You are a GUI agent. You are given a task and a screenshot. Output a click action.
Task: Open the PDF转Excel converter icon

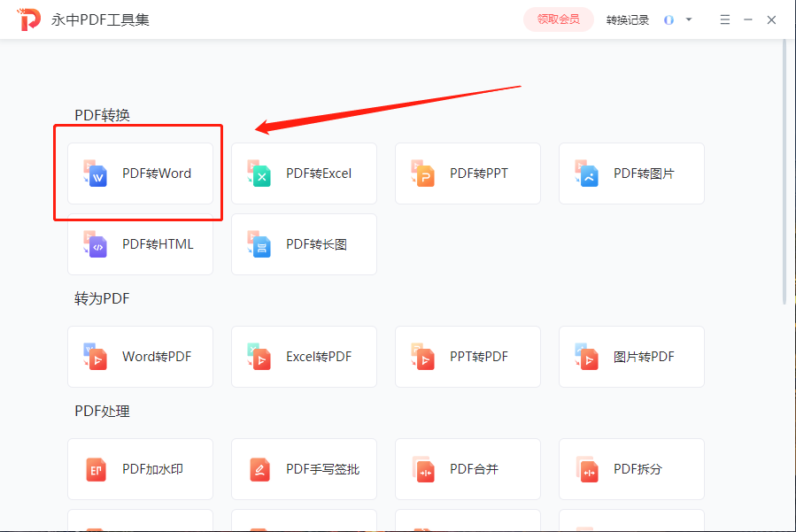[259, 173]
